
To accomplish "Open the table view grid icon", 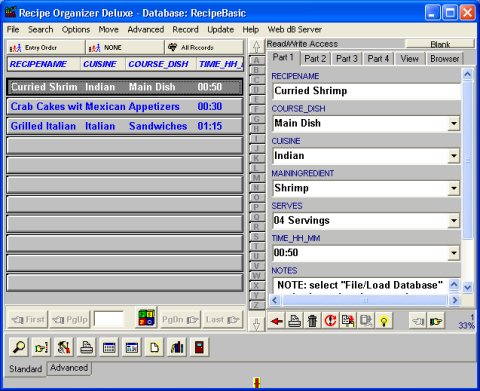I will (x=109, y=347).
